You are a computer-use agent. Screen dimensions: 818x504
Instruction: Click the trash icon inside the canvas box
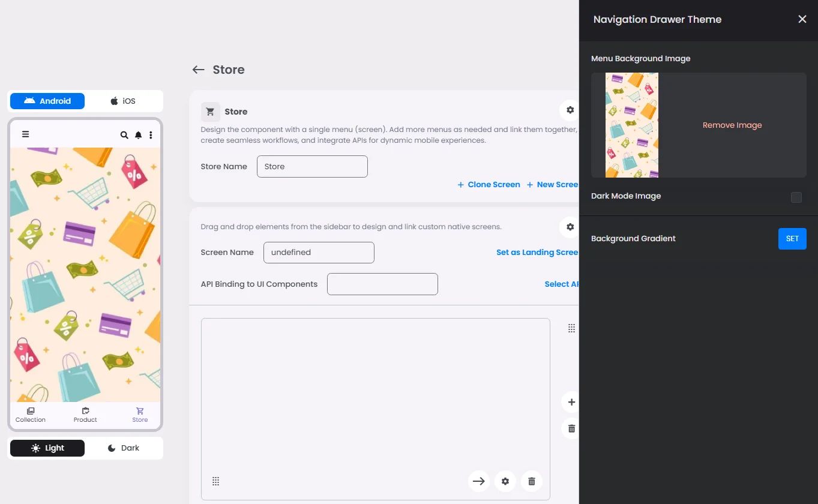[532, 481]
